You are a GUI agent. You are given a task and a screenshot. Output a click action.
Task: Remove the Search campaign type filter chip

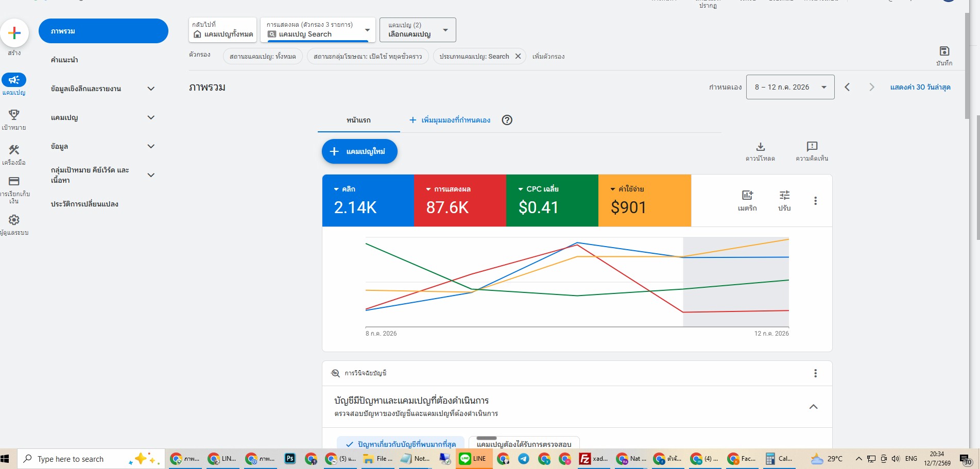518,56
